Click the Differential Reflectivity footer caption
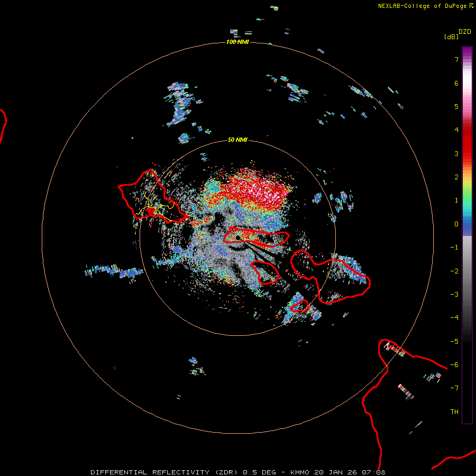Viewport: 476px width, 476px height. point(237,472)
